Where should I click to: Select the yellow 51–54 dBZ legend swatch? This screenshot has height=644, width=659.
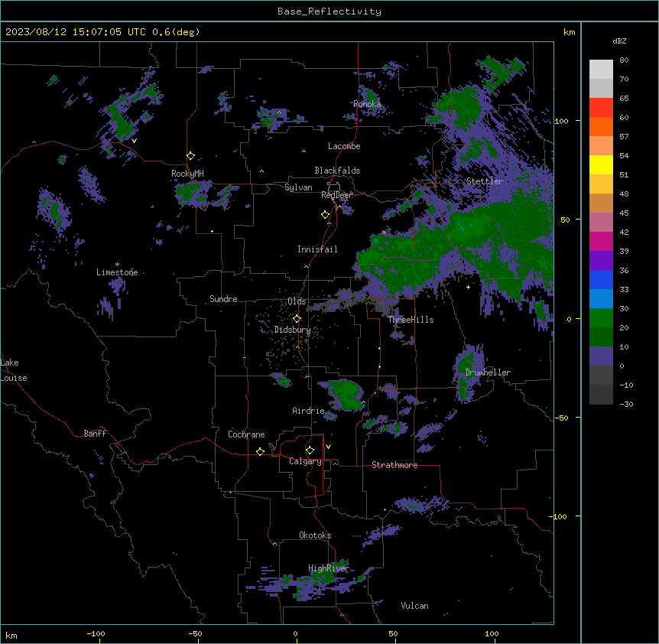coord(601,164)
